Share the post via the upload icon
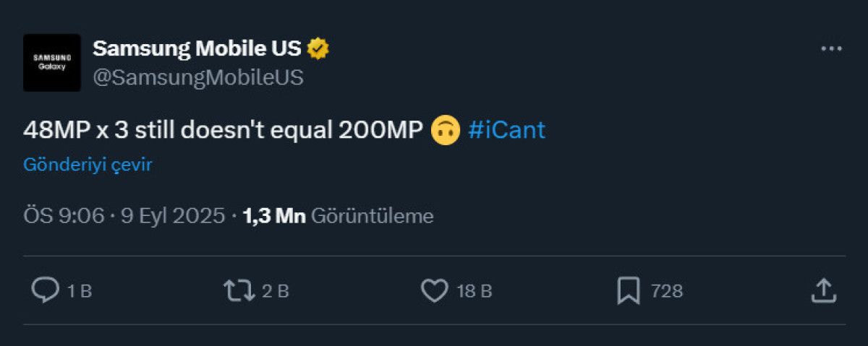Screen dimensions: 868x346 (x=823, y=290)
